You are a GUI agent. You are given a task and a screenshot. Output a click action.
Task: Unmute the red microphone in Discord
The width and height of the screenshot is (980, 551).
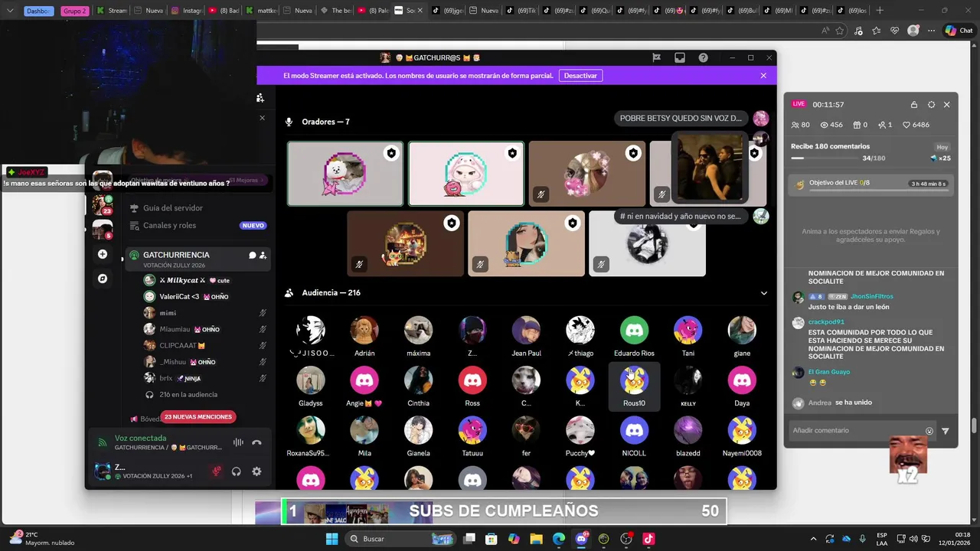click(x=217, y=471)
